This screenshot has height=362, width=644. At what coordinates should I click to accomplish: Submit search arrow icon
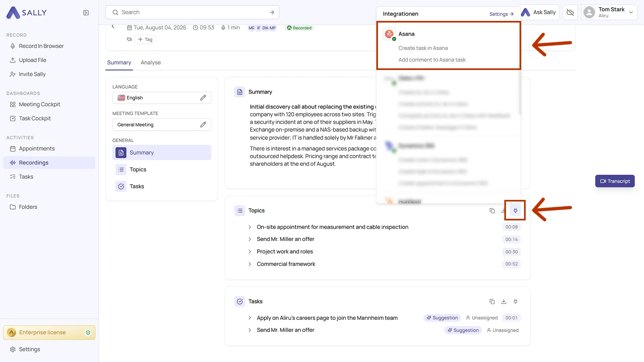pos(272,12)
